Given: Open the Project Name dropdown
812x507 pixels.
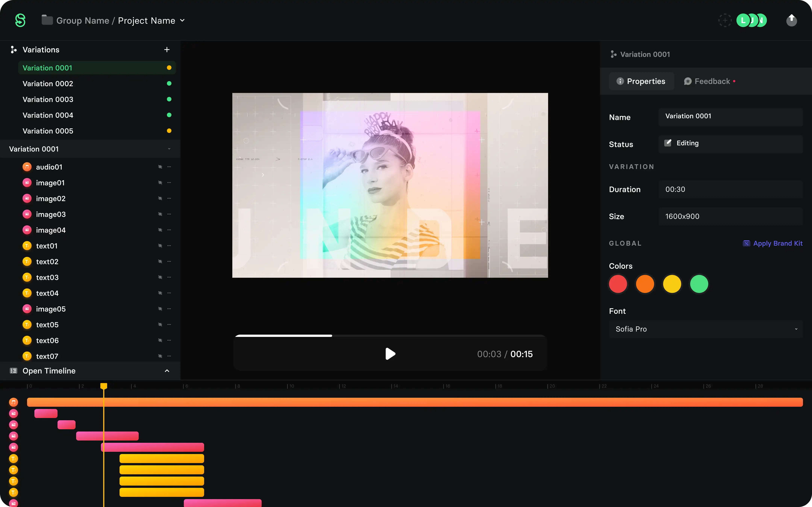Looking at the screenshot, I should [182, 20].
